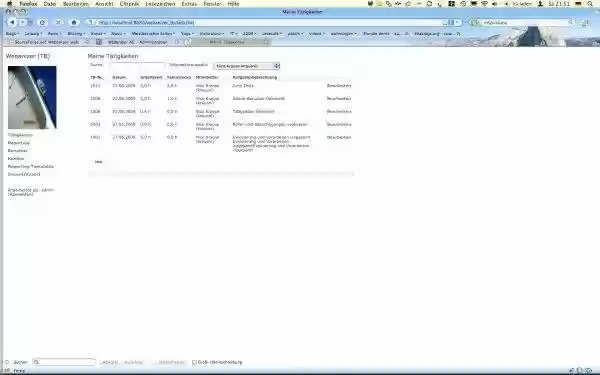Screen dimensions: 600x375
Task: Toggle Groß-/Kleinschreibung checkbox in the find bar
Action: [x=194, y=362]
